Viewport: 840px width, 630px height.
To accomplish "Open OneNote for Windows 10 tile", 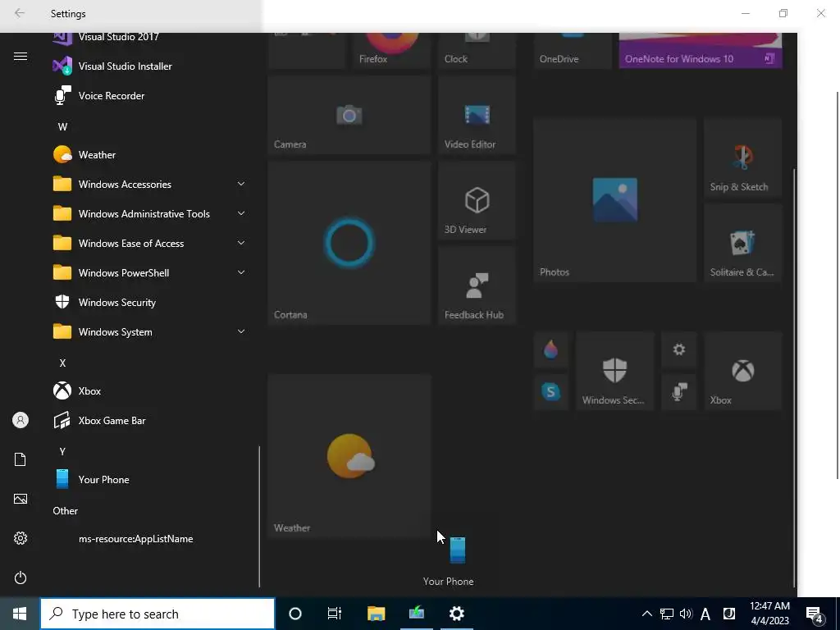I will pyautogui.click(x=701, y=50).
